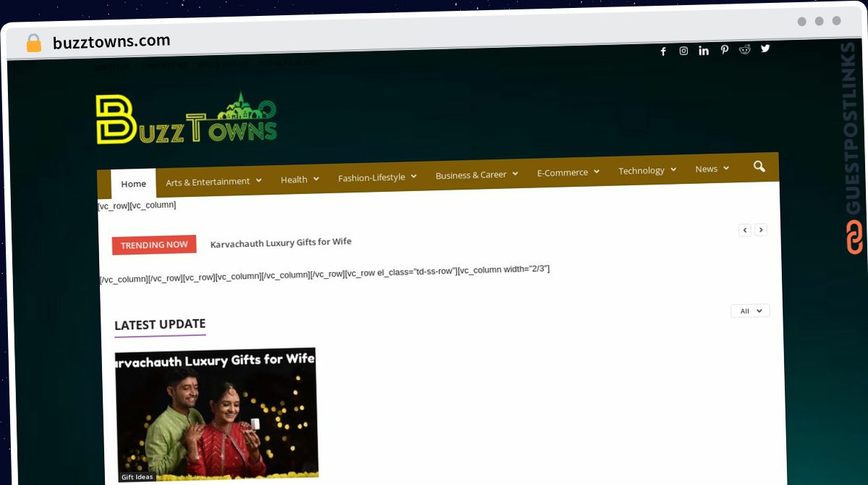Open the Reddit social link

[745, 49]
